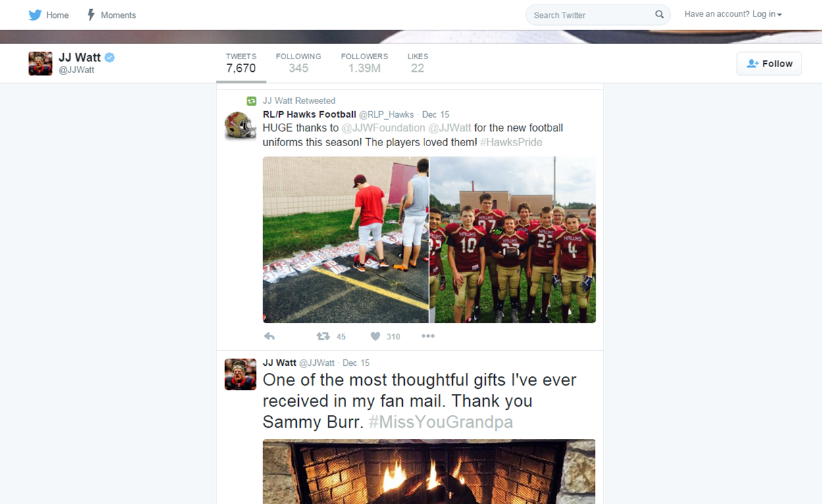
Task: Open the Likes 22 tab
Action: [x=418, y=63]
